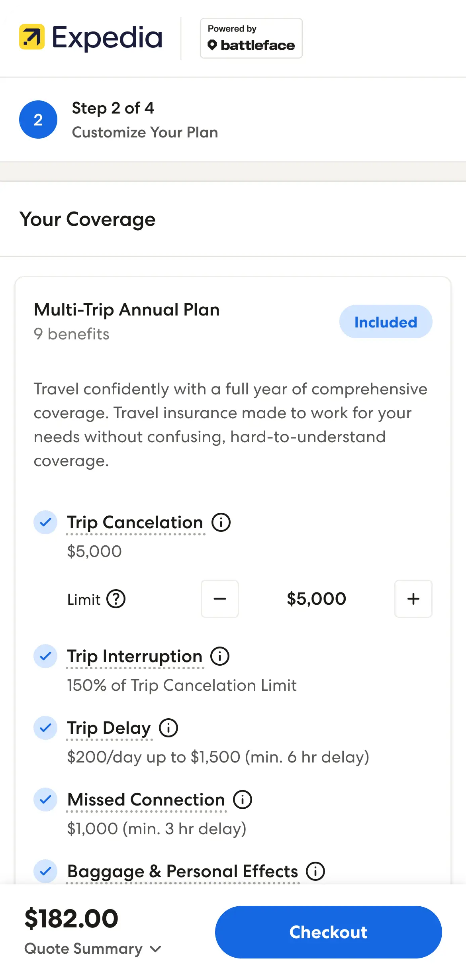The width and height of the screenshot is (466, 980).
Task: Click the Expedia logo
Action: [x=91, y=38]
